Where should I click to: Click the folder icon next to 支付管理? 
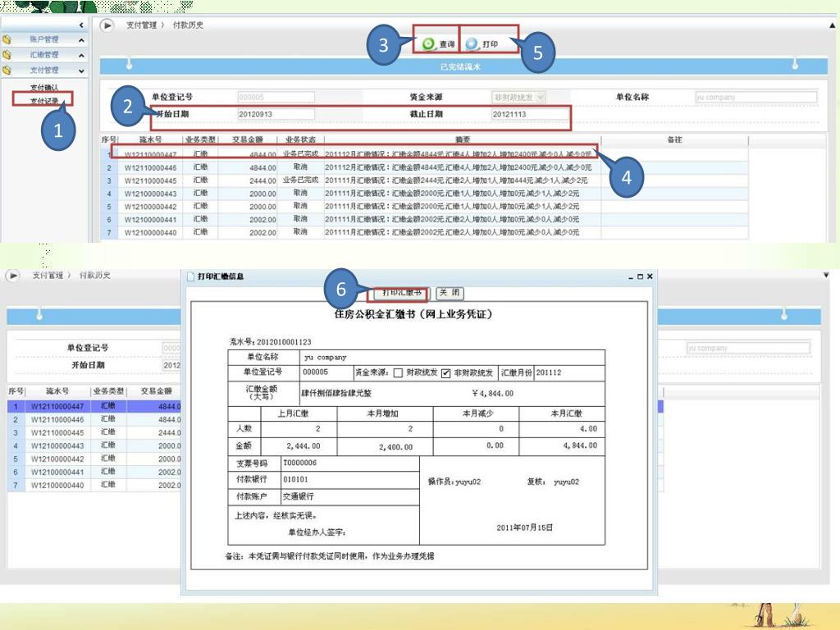pos(7,71)
